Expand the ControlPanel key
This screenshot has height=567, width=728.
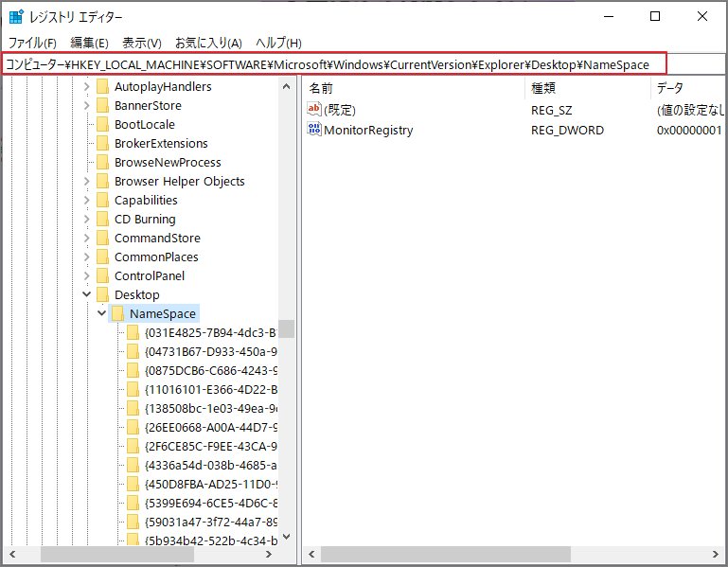(x=87, y=276)
